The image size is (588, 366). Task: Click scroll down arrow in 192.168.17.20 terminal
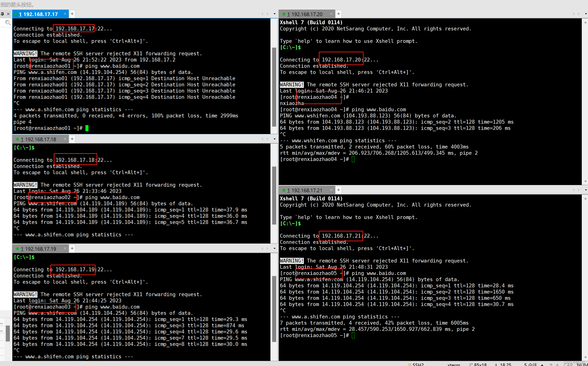[585, 181]
